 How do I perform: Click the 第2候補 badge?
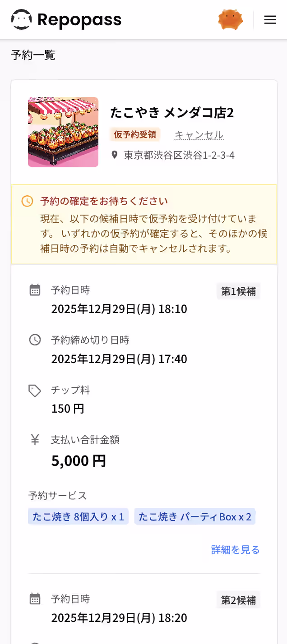[238, 600]
